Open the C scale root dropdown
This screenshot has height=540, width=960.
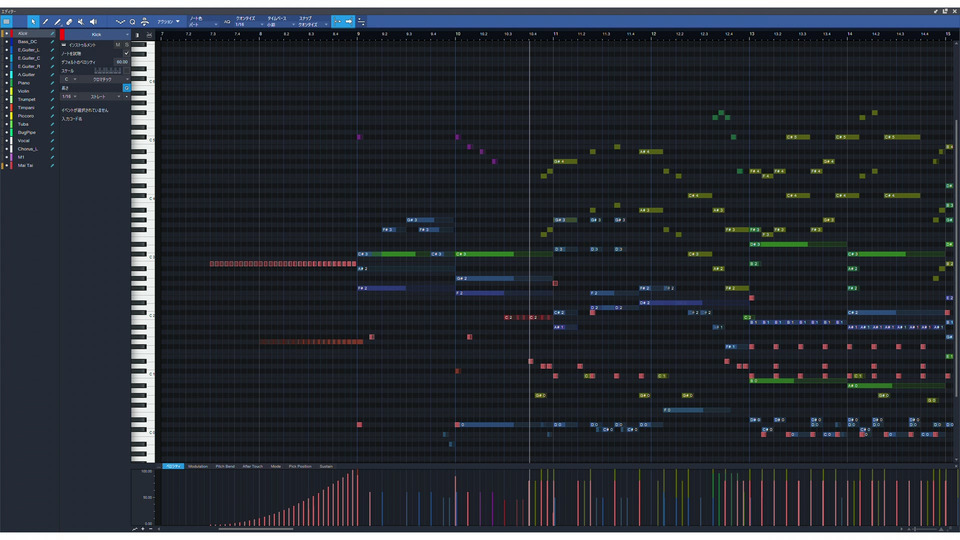[x=69, y=80]
